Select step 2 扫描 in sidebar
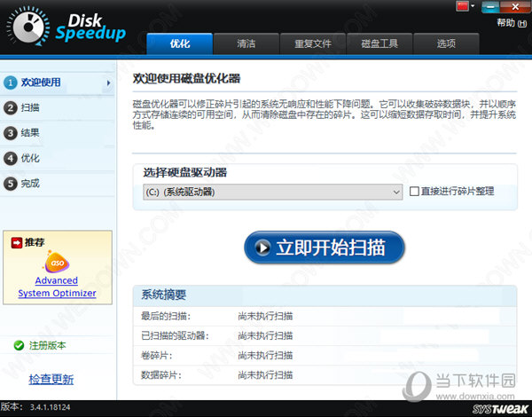This screenshot has height=417, width=532. [57, 107]
